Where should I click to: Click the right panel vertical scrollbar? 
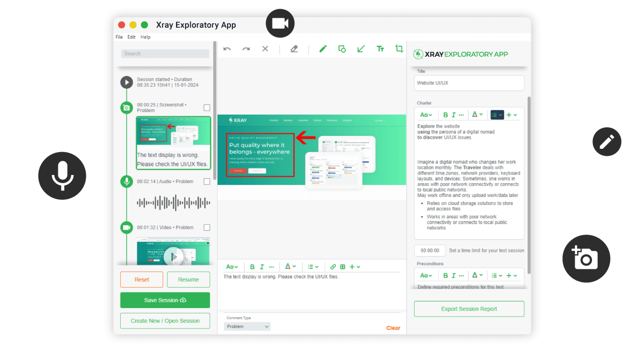pyautogui.click(x=529, y=185)
